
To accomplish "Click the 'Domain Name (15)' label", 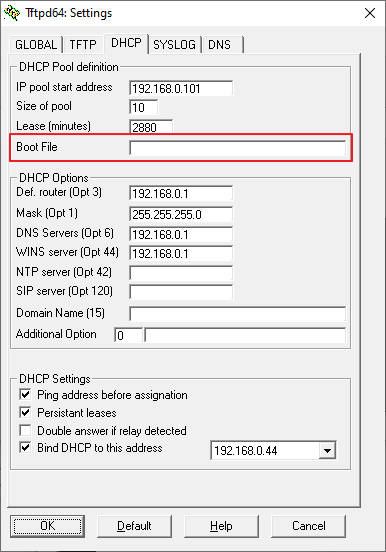I will [61, 313].
